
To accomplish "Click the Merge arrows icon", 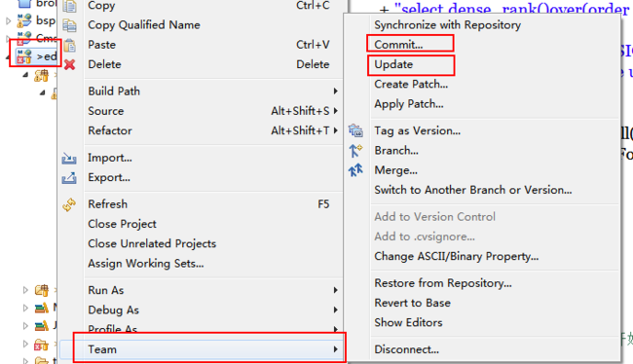I will (x=355, y=170).
